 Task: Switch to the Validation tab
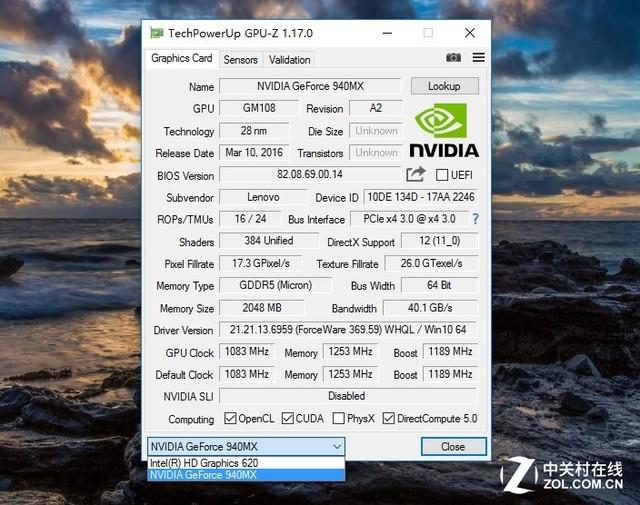point(289,60)
